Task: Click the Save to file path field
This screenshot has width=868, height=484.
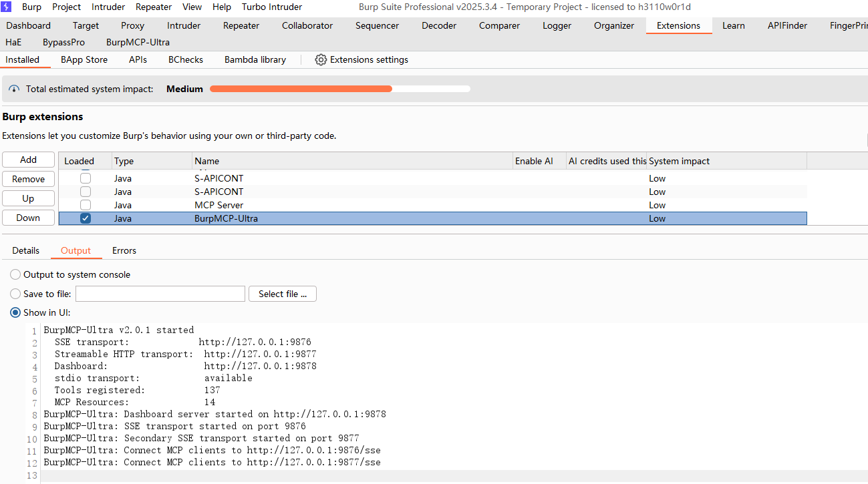Action: 160,294
